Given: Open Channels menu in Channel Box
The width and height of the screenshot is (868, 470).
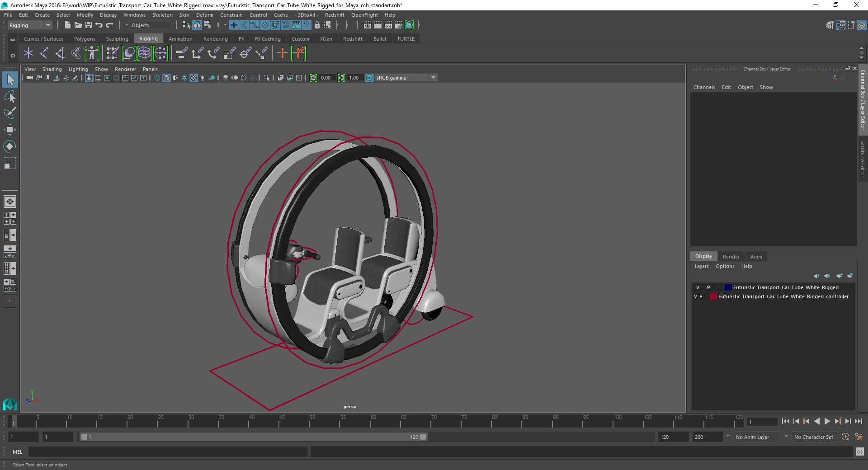Looking at the screenshot, I should [x=704, y=87].
